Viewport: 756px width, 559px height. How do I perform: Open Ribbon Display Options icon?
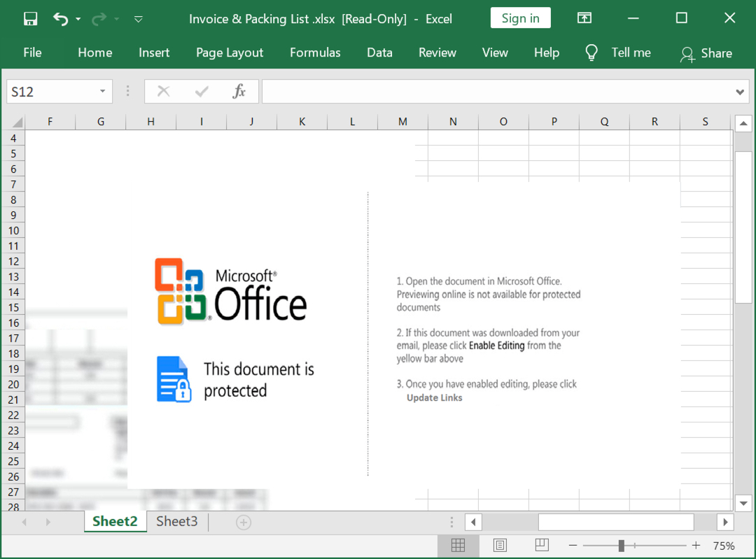[584, 18]
